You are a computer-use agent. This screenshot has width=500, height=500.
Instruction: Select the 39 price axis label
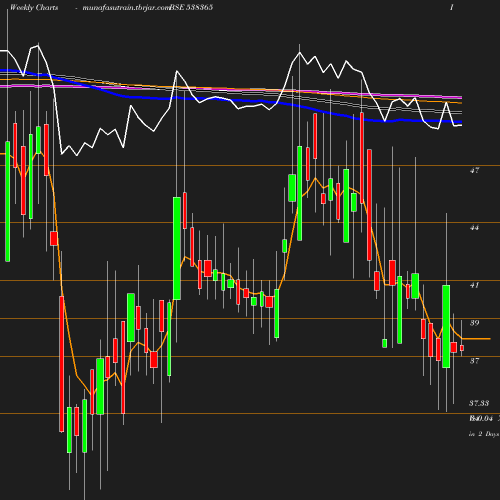point(474,323)
